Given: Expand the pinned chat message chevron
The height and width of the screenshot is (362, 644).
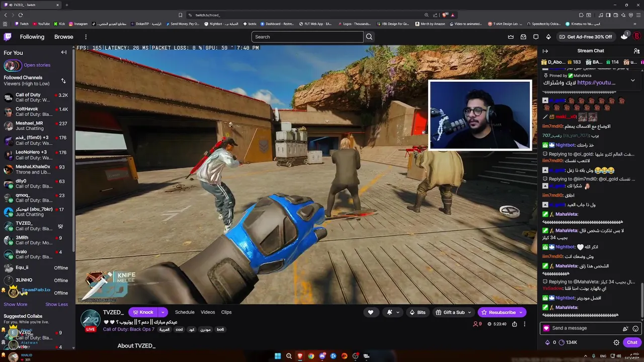Looking at the screenshot, I should [x=632, y=80].
